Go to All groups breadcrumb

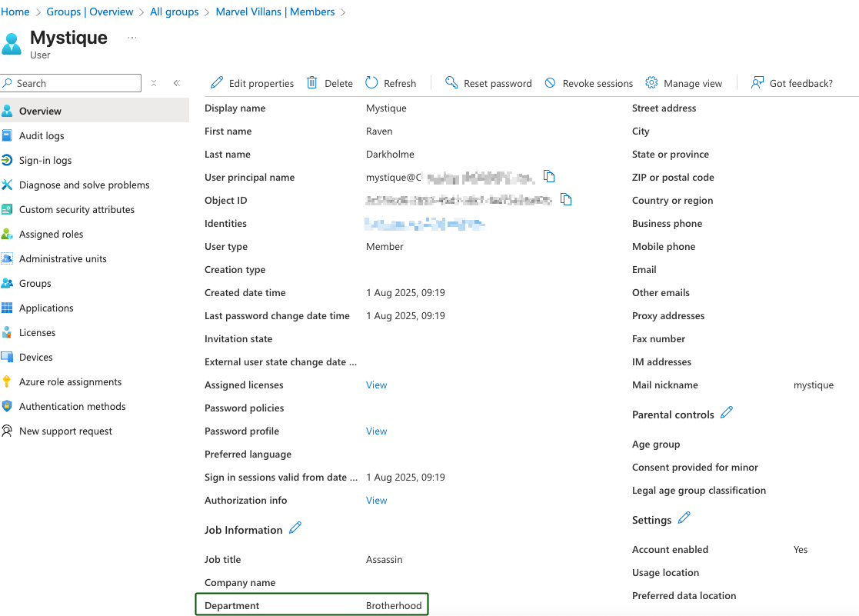pos(175,12)
